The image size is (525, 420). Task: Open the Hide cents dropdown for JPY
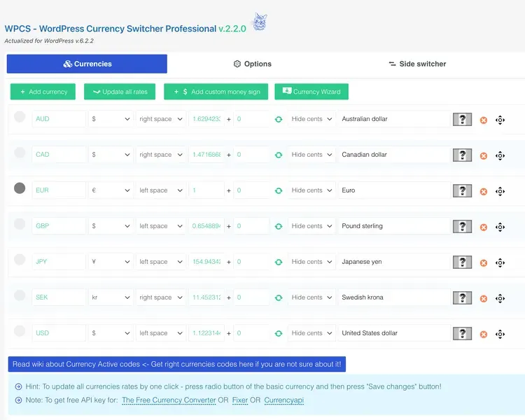311,262
